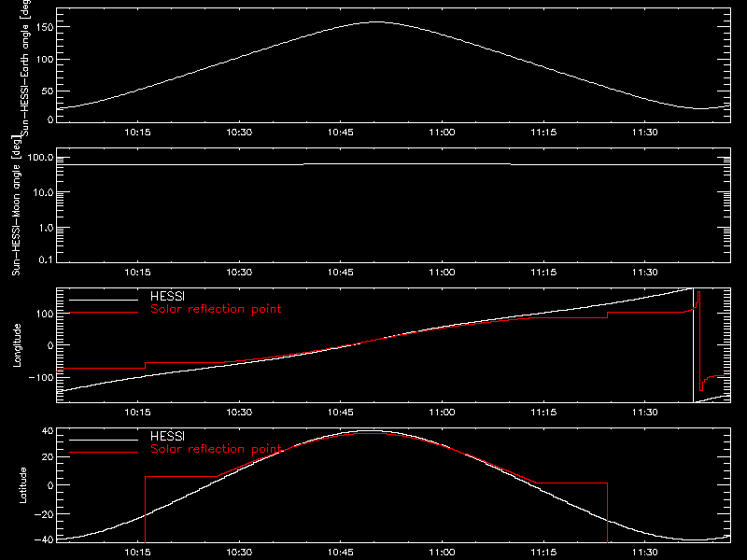747x560 pixels.
Task: Click the -100 tick label on Longitude plot
Action: click(41, 378)
